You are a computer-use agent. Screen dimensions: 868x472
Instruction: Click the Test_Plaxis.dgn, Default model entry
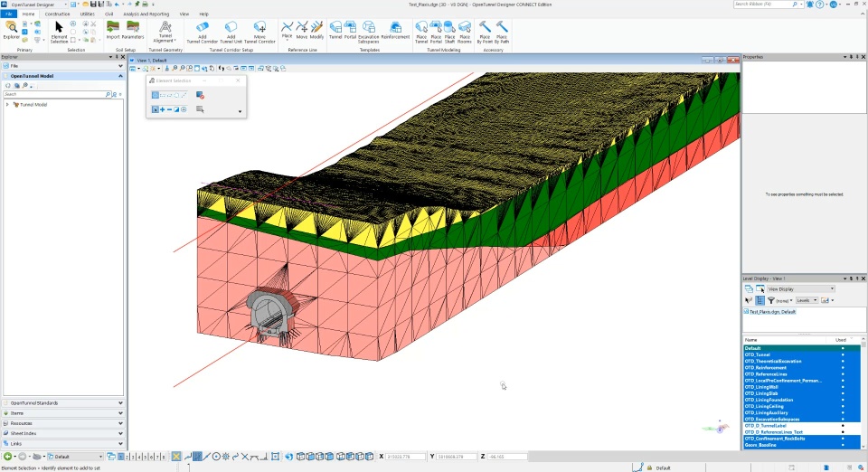(x=773, y=311)
